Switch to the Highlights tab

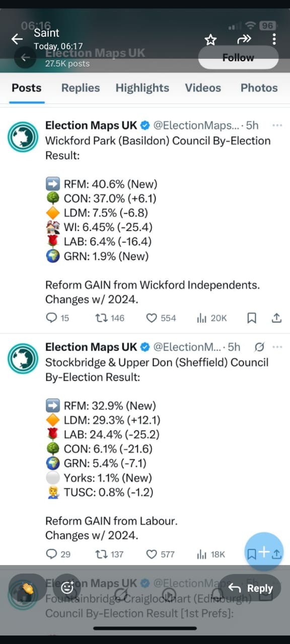tap(142, 88)
